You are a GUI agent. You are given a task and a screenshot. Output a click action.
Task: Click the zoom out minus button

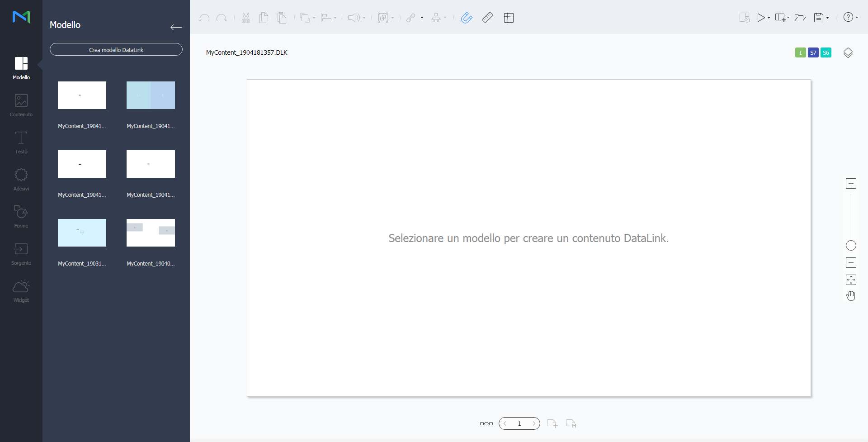pyautogui.click(x=850, y=263)
